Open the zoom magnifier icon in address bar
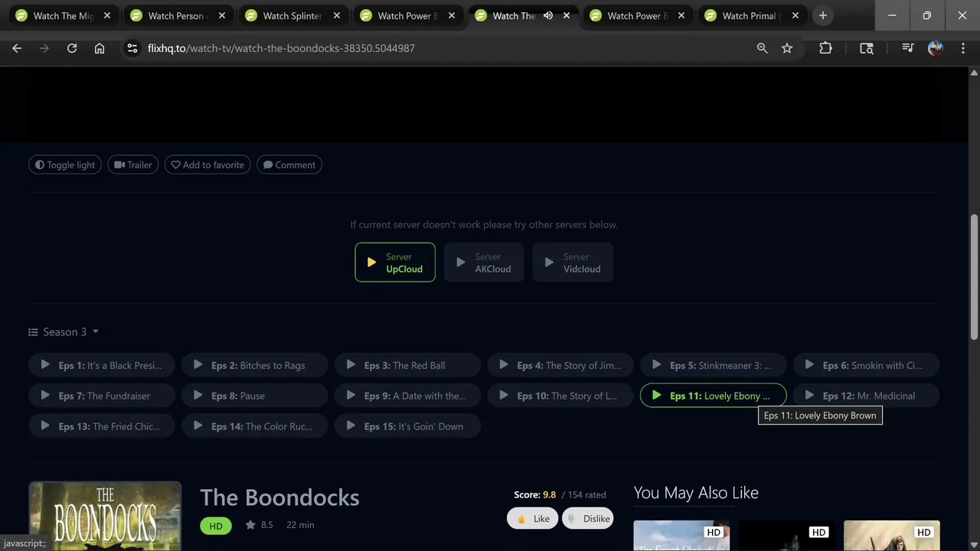The height and width of the screenshot is (551, 980). point(762,48)
